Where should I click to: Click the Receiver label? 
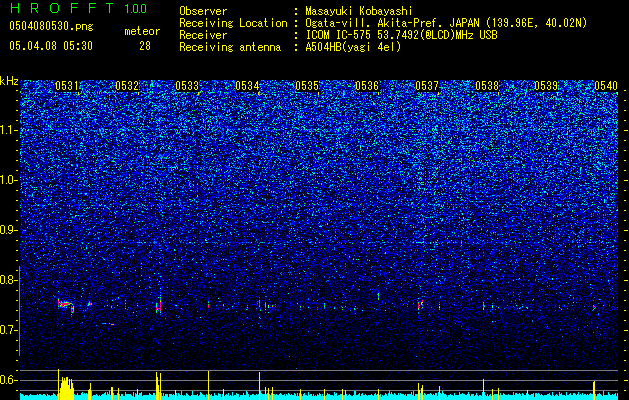(203, 35)
